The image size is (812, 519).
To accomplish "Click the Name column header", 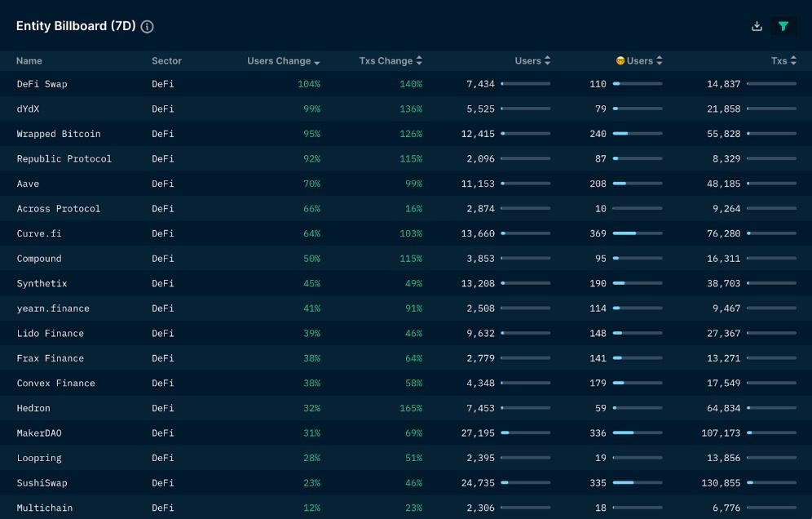I will coord(29,60).
